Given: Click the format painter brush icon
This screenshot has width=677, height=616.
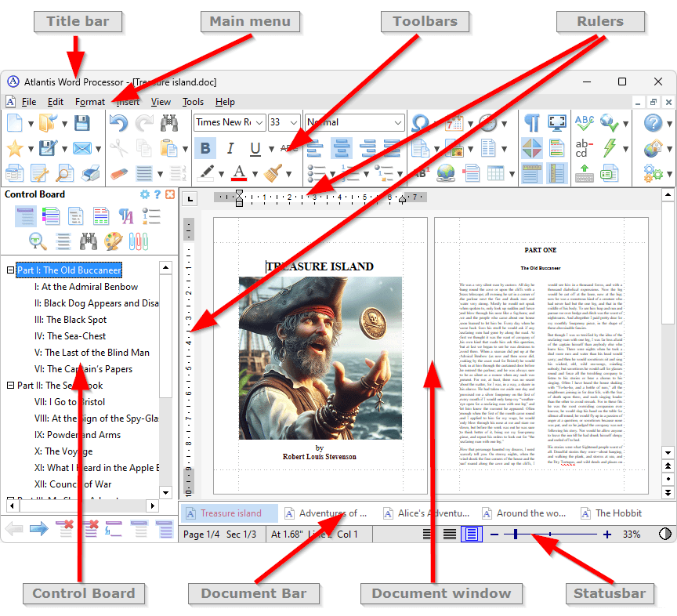Looking at the screenshot, I should 273,173.
